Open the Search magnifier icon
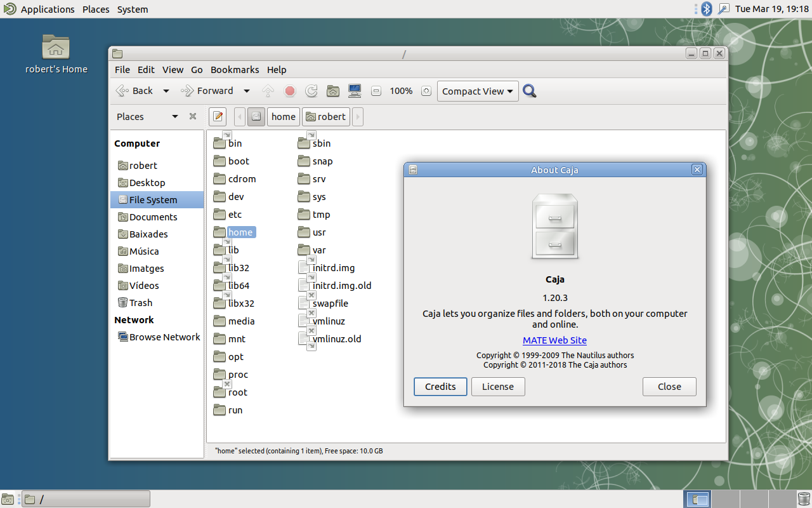Image resolution: width=812 pixels, height=508 pixels. point(530,91)
